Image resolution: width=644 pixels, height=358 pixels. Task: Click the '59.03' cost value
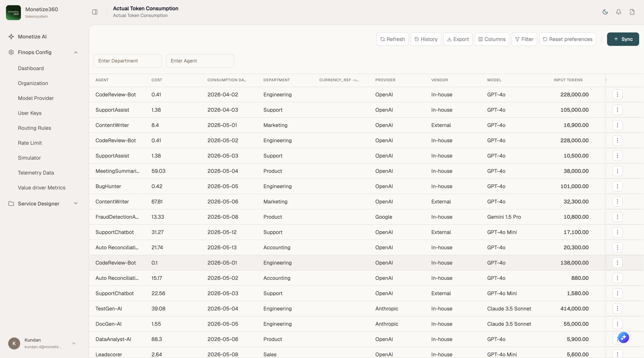[159, 171]
